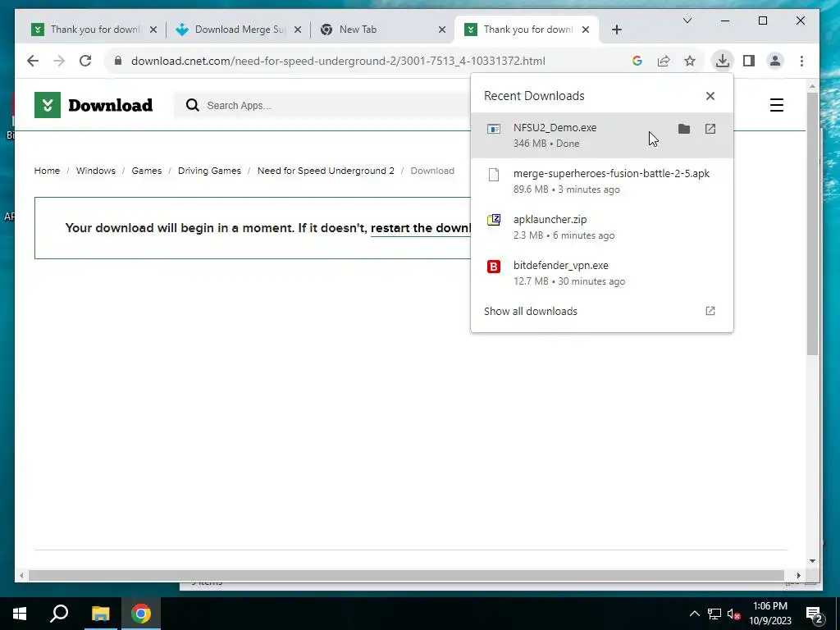Viewport: 840px width, 630px height.
Task: Open the notification center
Action: pos(815,614)
